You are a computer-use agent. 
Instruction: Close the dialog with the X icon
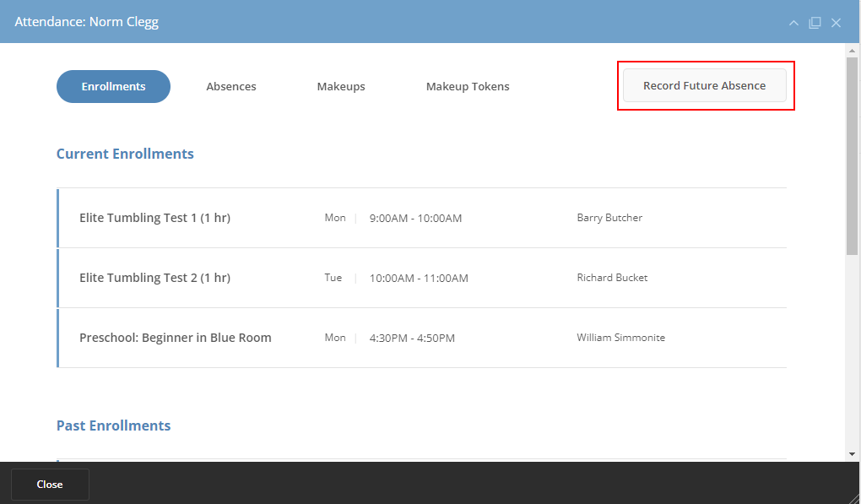836,23
